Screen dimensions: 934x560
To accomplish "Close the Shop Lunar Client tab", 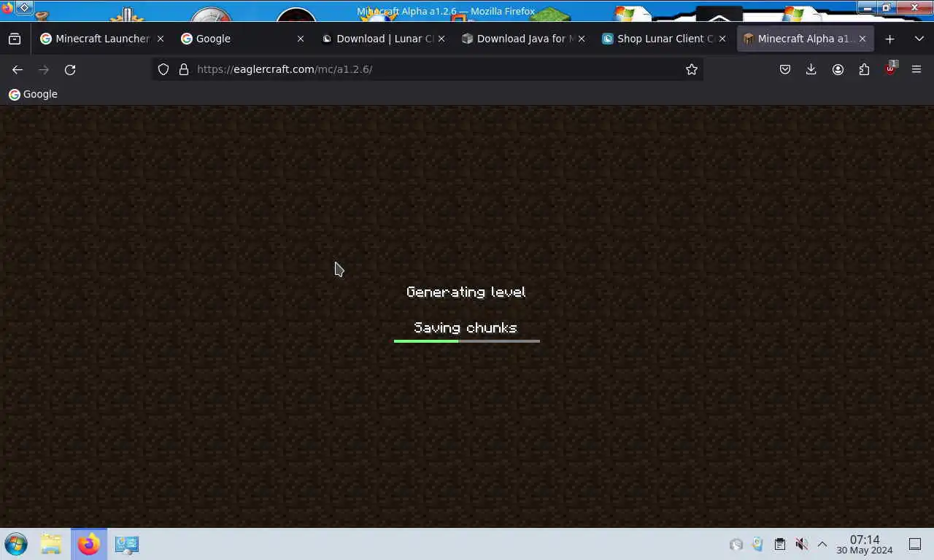I will point(722,39).
